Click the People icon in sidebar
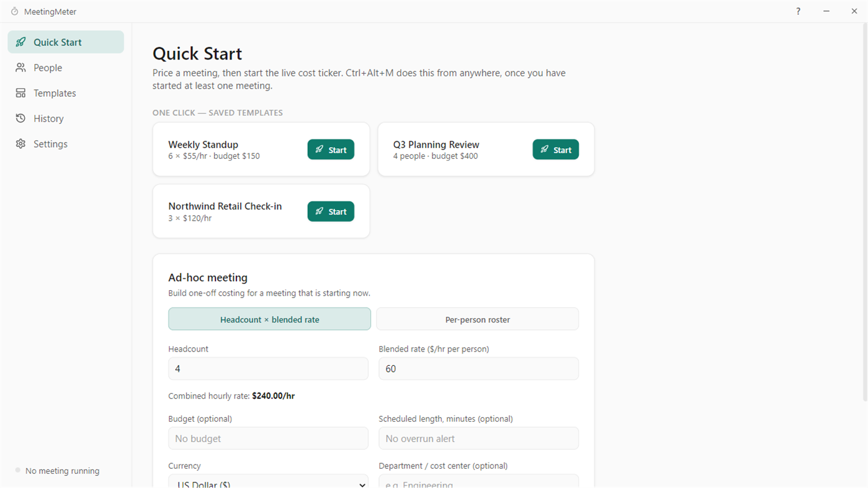This screenshot has width=868, height=488. tap(21, 68)
